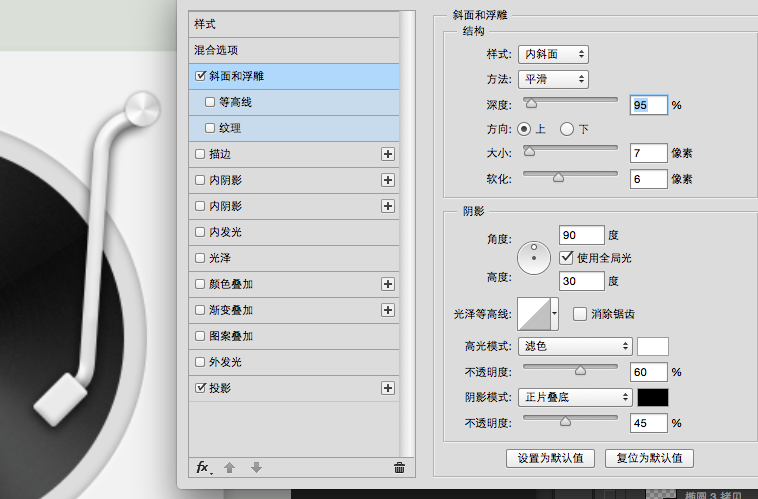Enable the 内发光 checkbox
The width and height of the screenshot is (758, 499).
click(x=200, y=232)
